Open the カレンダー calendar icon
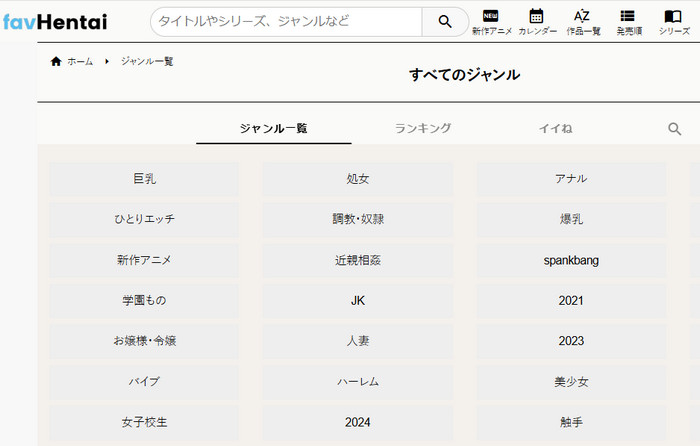 click(x=537, y=21)
